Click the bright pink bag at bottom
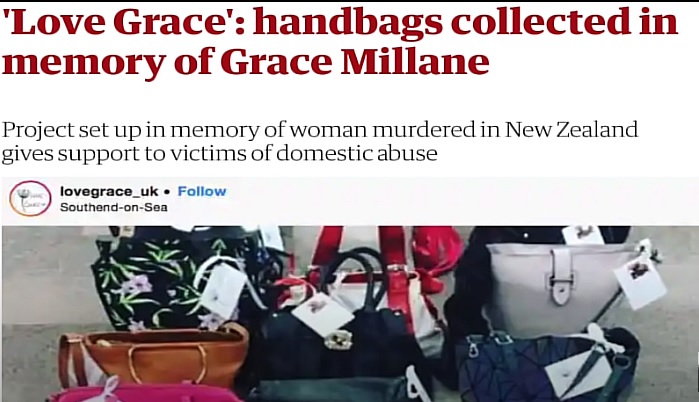Image resolution: width=699 pixels, height=402 pixels. coord(145,391)
